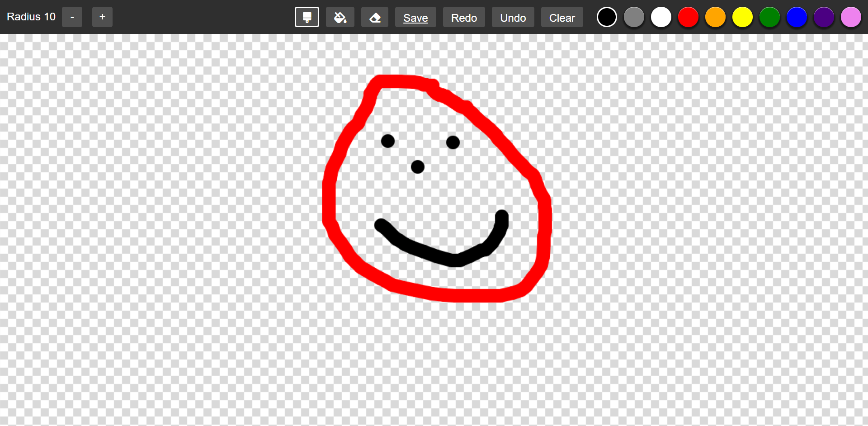The image size is (868, 426).
Task: Select the yellow color swatch
Action: (x=742, y=17)
